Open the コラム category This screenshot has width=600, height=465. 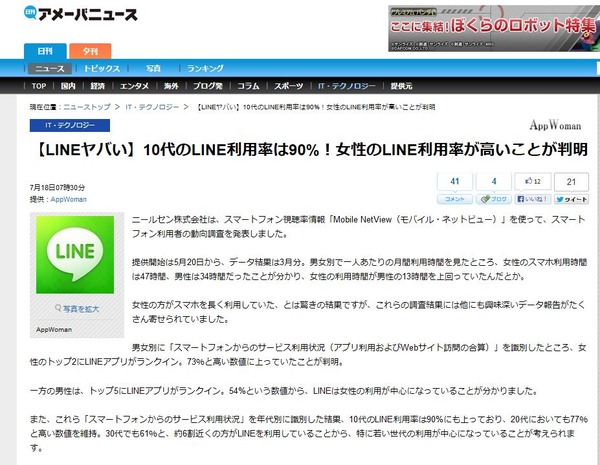tap(248, 86)
